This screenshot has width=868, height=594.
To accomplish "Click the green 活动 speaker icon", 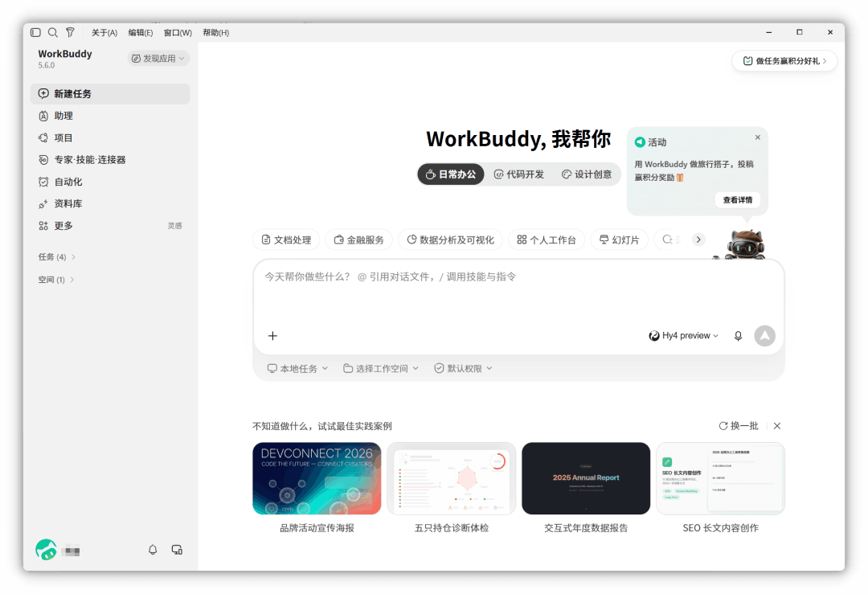I will point(640,142).
